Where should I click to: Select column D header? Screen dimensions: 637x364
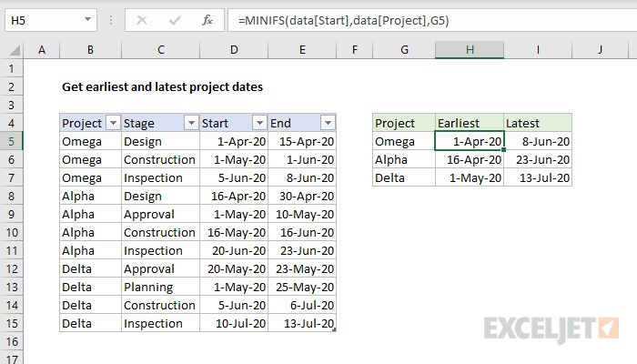[234, 50]
